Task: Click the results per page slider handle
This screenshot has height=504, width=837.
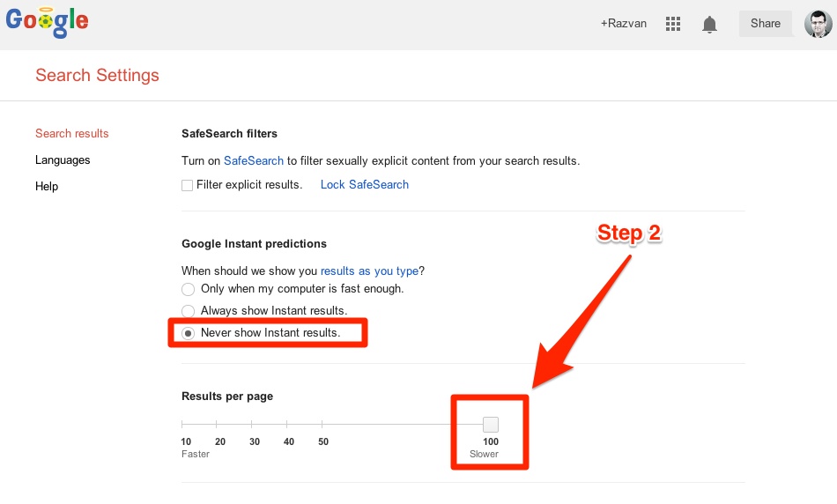Action: 491,425
